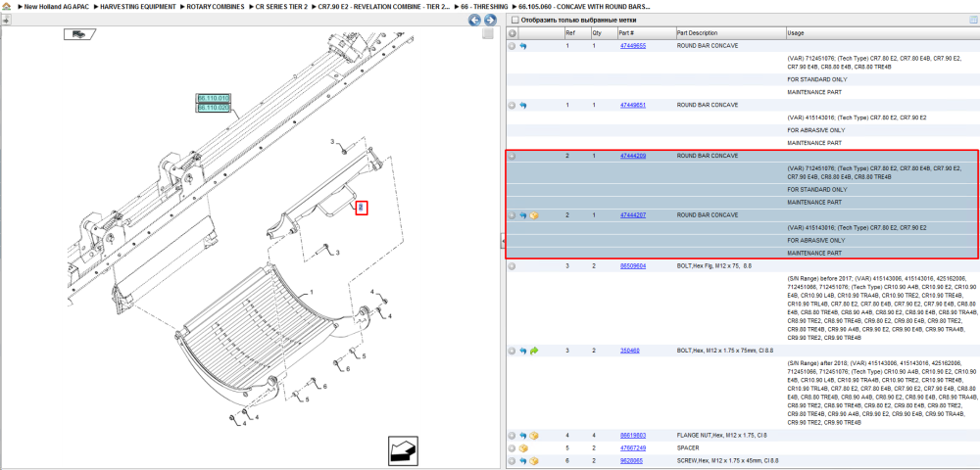Add part 47444207 with the circle icon
Viewport: 980px width, 470px height.
pos(512,215)
